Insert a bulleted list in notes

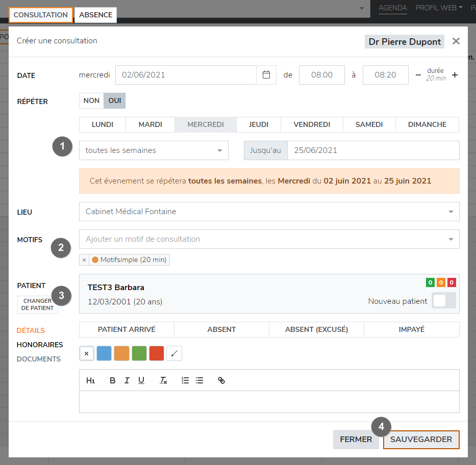(199, 380)
